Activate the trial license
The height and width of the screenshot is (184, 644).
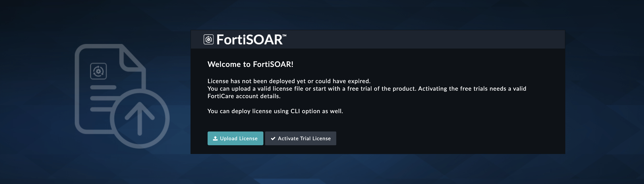coord(300,138)
